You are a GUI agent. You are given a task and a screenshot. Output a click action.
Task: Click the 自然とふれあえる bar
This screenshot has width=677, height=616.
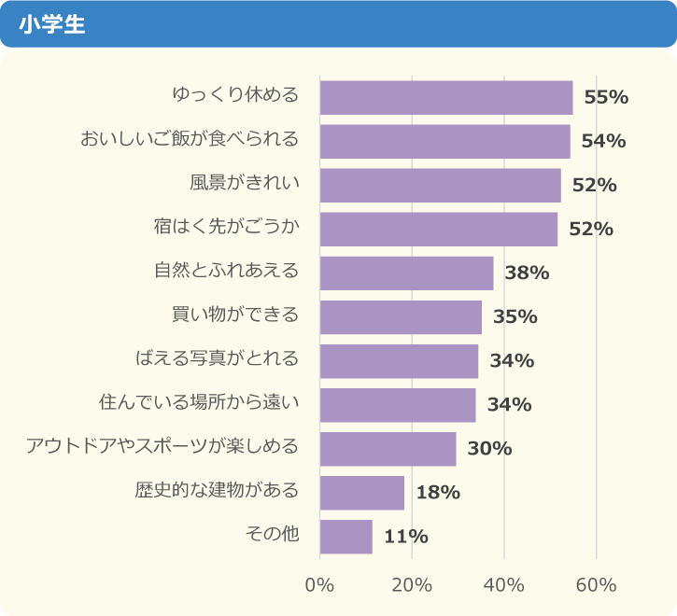406,273
